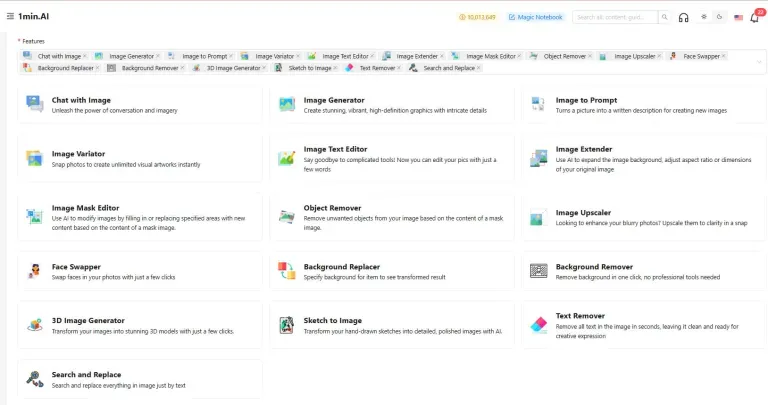The image size is (768, 405).
Task: Click the Background Replacer card icon
Action: click(287, 271)
